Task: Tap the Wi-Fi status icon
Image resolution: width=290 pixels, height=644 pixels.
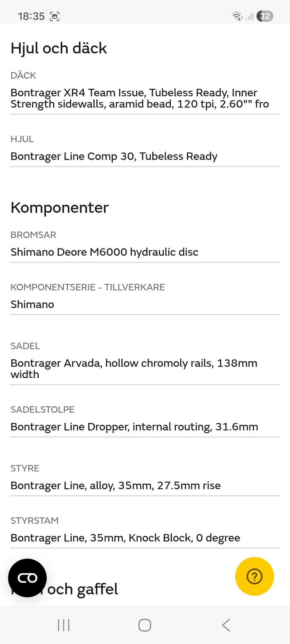Action: [x=237, y=16]
